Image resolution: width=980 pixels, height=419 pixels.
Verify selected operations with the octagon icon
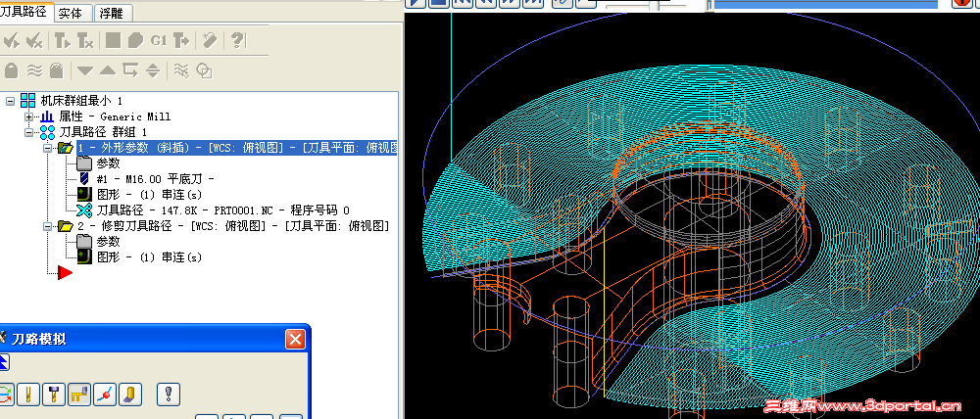[x=135, y=41]
